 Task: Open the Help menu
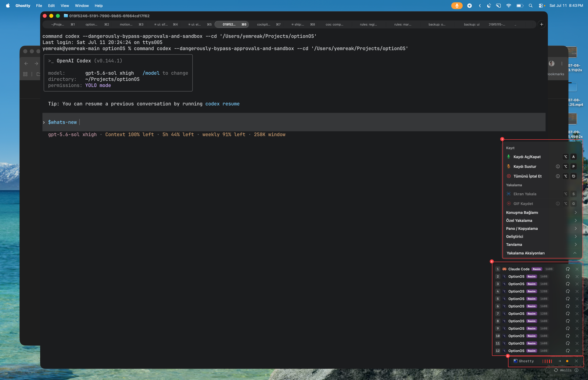(98, 6)
